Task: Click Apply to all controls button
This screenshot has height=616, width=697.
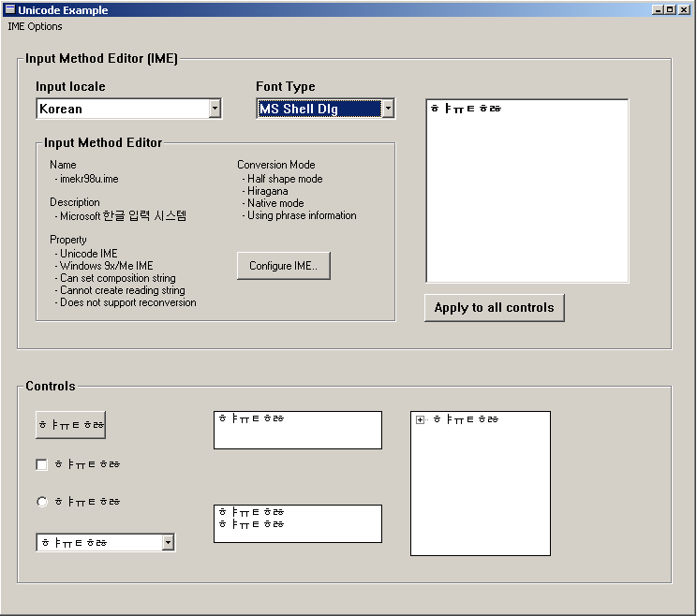Action: (x=494, y=308)
